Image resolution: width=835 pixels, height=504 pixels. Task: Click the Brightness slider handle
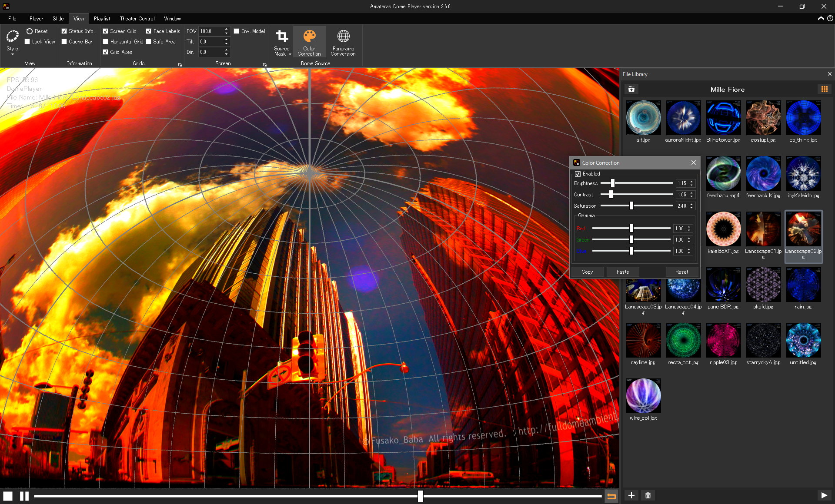613,183
